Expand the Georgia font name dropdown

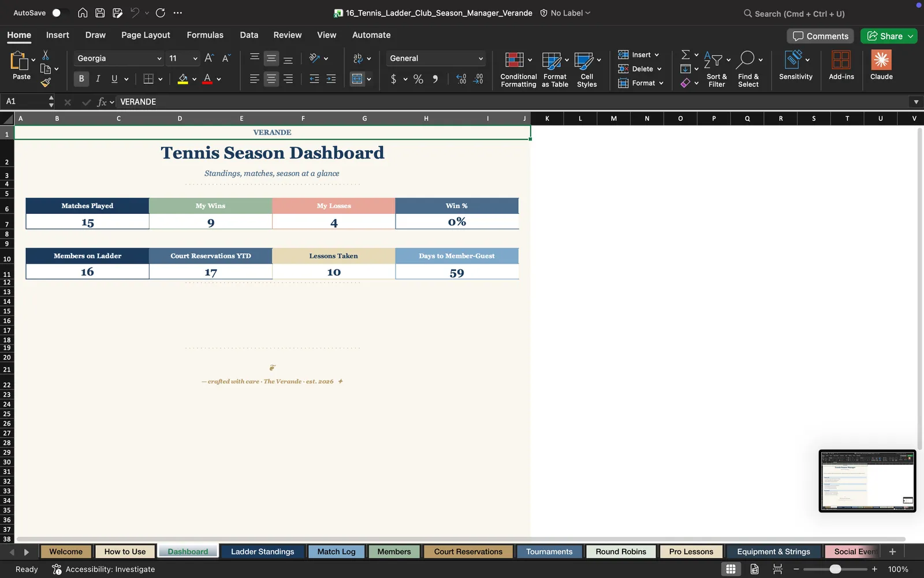[x=159, y=58]
